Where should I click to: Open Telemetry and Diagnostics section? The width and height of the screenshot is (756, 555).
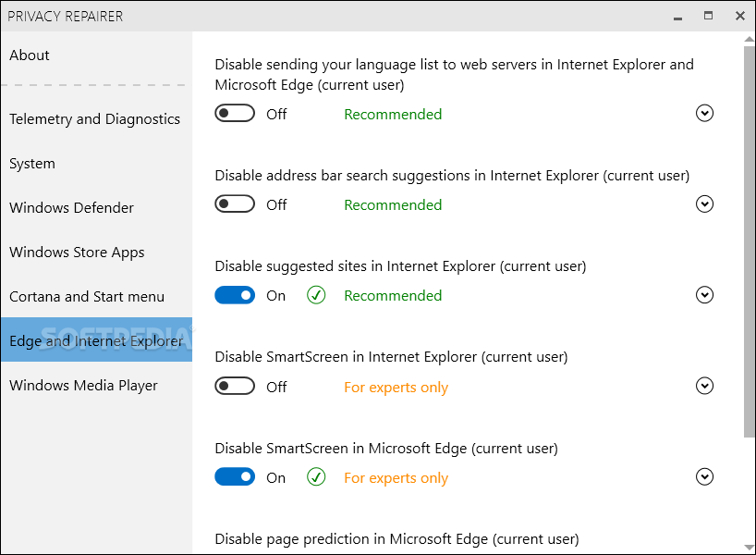96,118
